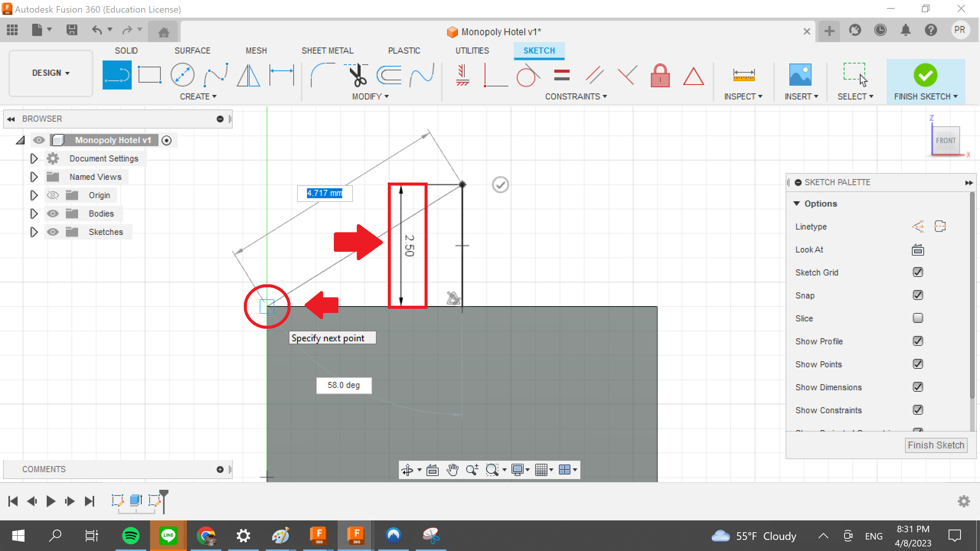Toggle the Snap checkbox
Viewport: 980px width, 551px height.
pyautogui.click(x=918, y=295)
